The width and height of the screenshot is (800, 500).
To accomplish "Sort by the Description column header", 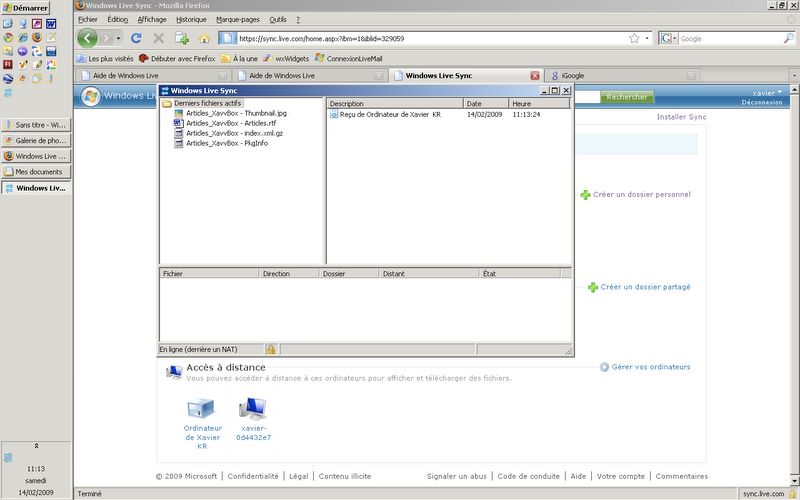I will pyautogui.click(x=395, y=104).
